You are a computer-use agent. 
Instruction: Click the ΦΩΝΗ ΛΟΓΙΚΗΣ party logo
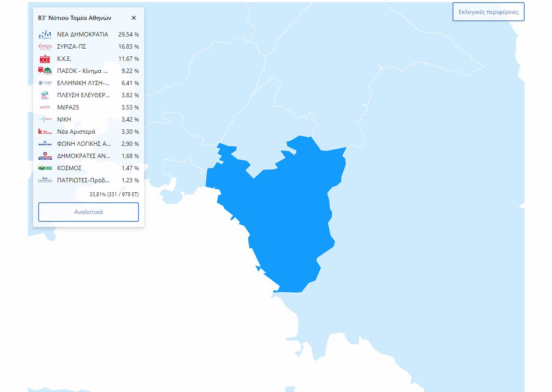pos(45,144)
